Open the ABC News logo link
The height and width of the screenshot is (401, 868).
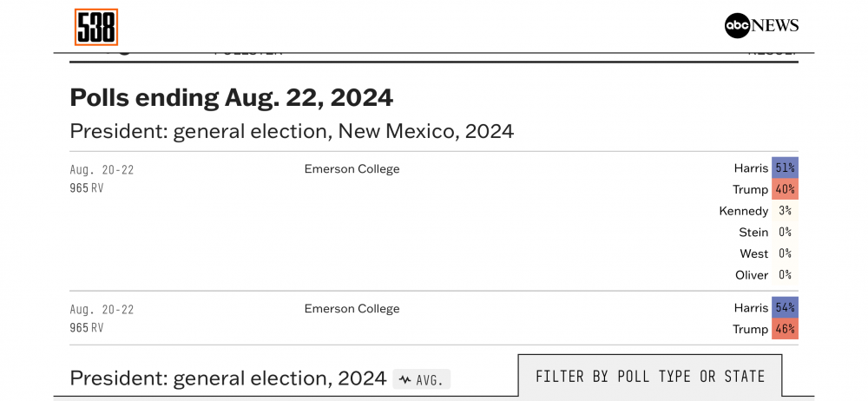[x=762, y=25]
